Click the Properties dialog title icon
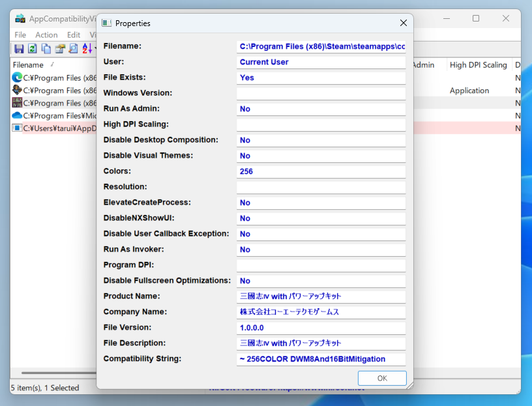The height and width of the screenshot is (406, 532). (107, 23)
